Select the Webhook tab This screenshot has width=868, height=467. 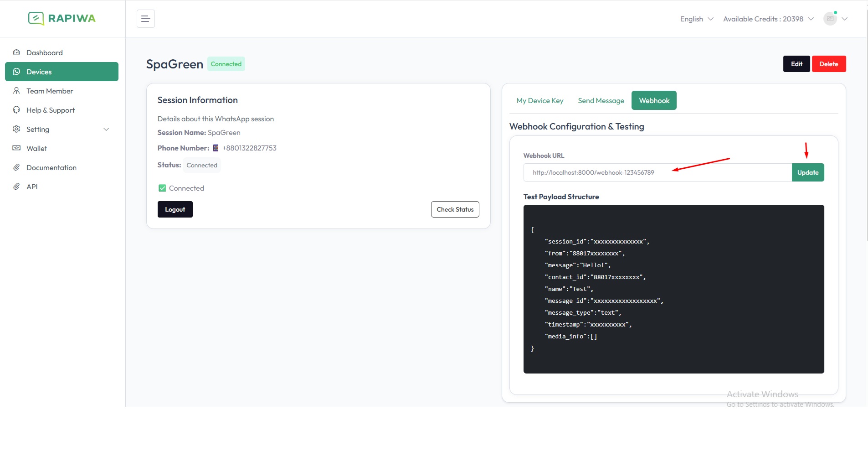coord(654,101)
